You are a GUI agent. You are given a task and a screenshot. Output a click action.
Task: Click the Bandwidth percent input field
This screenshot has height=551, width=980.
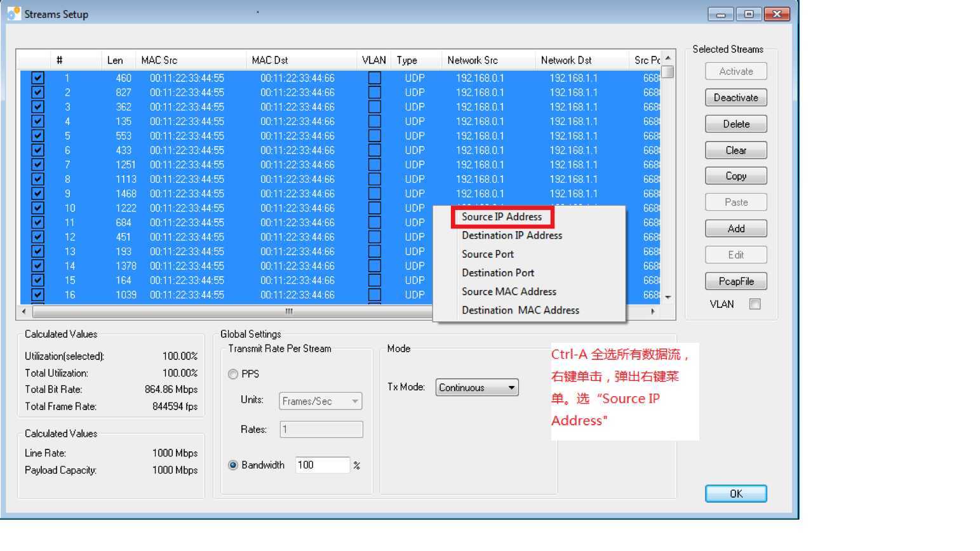[323, 465]
